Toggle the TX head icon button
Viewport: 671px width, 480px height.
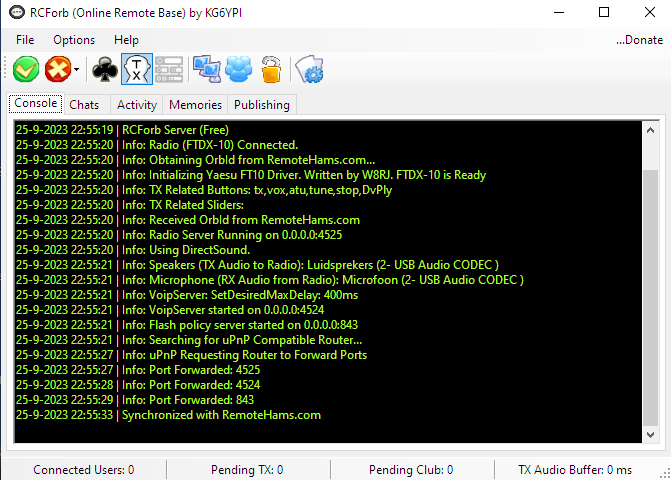pos(137,69)
